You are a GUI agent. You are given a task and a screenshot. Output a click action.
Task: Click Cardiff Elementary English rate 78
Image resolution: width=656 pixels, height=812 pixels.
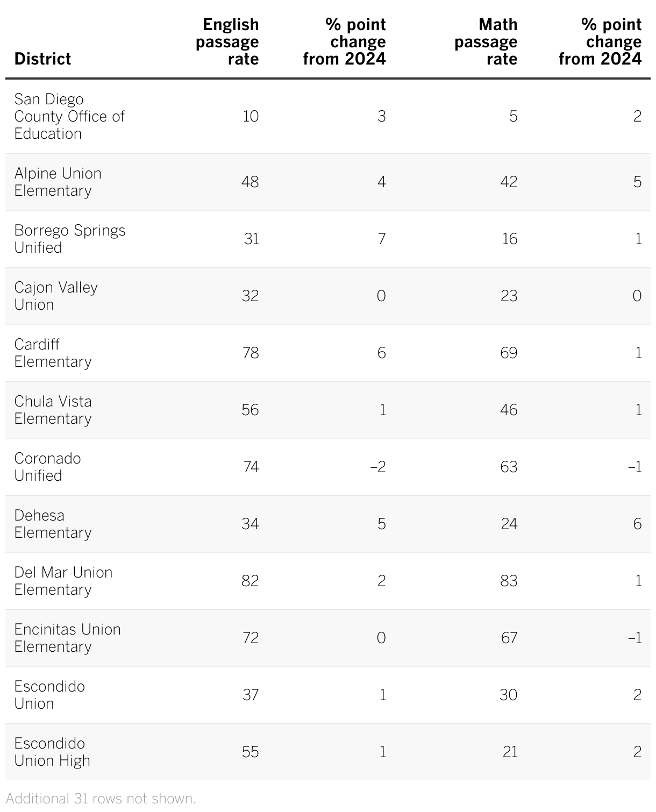(251, 353)
